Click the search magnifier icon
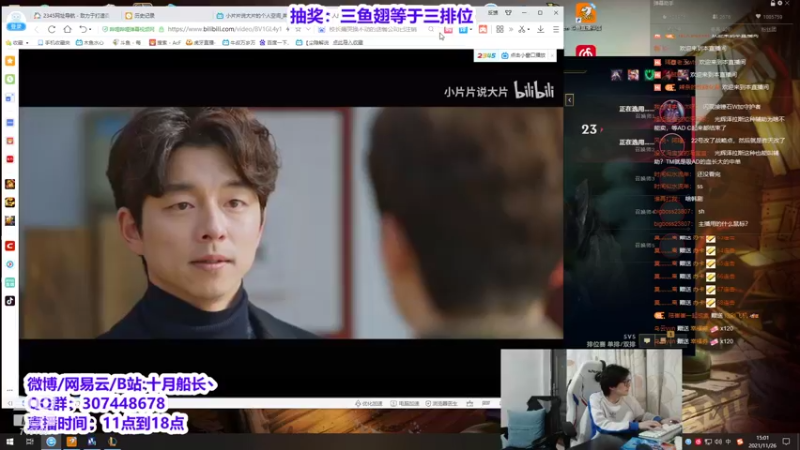This screenshot has width=800, height=450. (x=431, y=29)
